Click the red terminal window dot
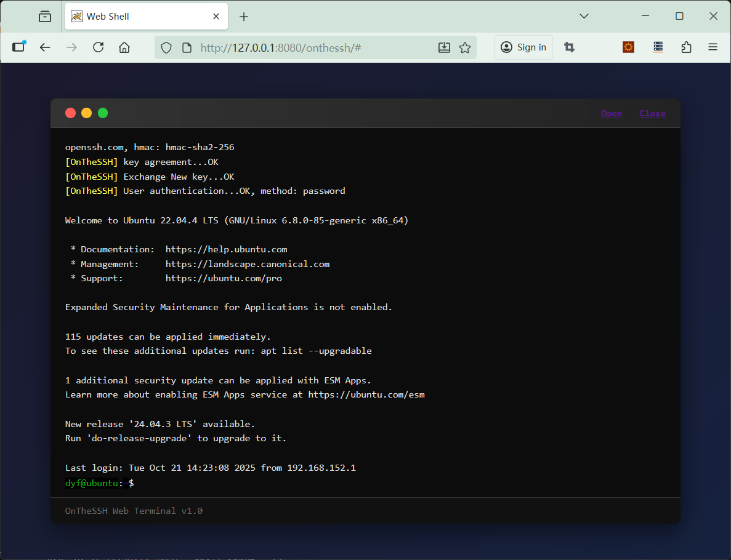This screenshot has height=560, width=731. (70, 113)
